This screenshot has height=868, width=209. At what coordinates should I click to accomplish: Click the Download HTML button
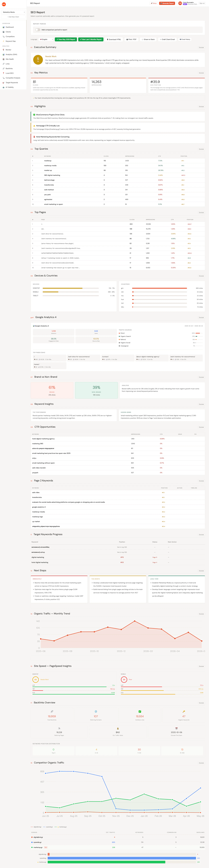(x=114, y=39)
